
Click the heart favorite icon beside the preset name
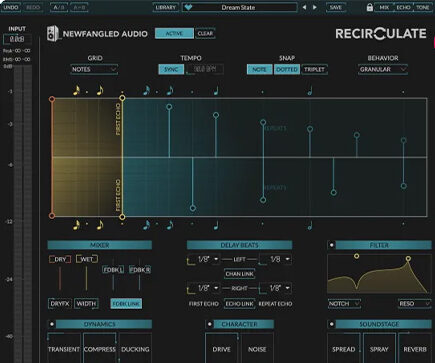pos(188,7)
